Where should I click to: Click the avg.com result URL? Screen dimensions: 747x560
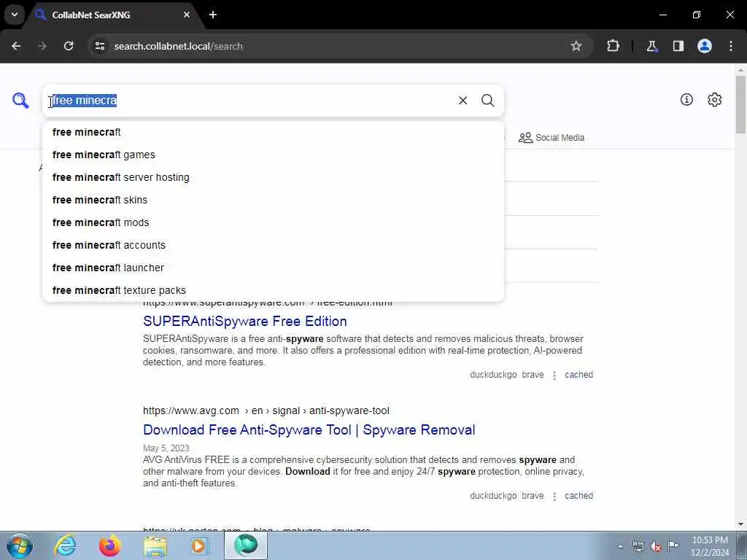pos(266,411)
